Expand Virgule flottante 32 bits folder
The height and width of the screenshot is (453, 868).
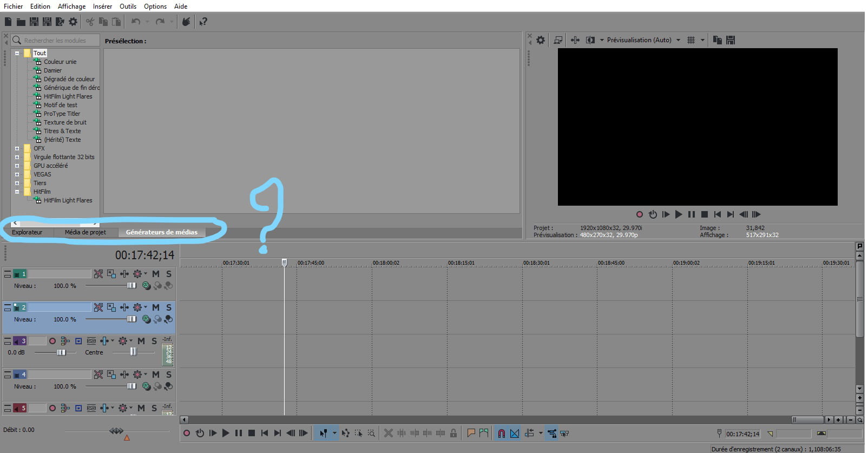coord(17,157)
